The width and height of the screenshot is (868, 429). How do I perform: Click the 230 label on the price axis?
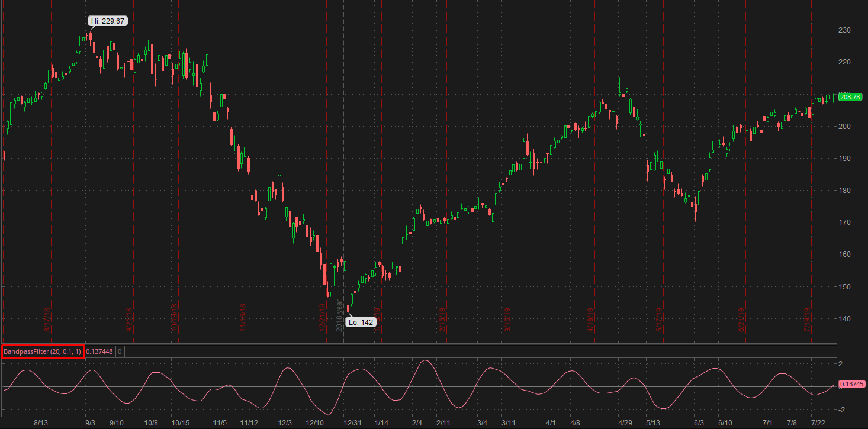[845, 30]
